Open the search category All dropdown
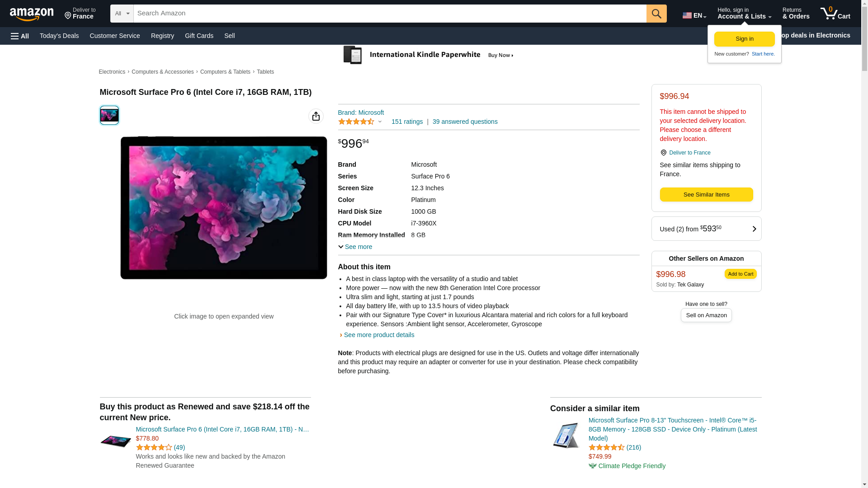The width and height of the screenshot is (868, 488). coord(122,14)
